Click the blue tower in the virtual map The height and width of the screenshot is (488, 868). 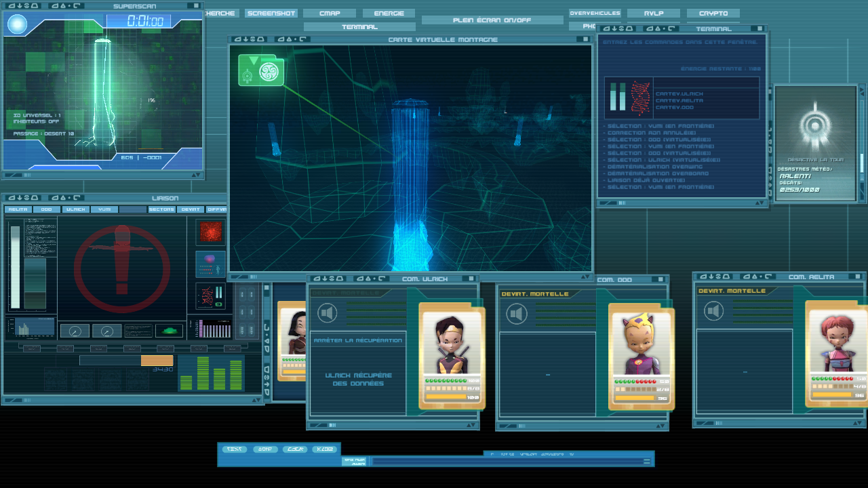coord(412,184)
